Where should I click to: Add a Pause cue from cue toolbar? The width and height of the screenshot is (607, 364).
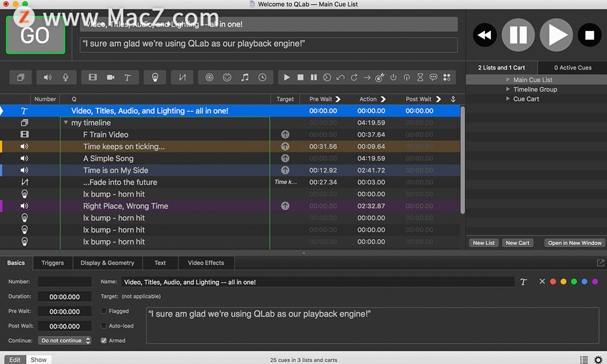(314, 78)
